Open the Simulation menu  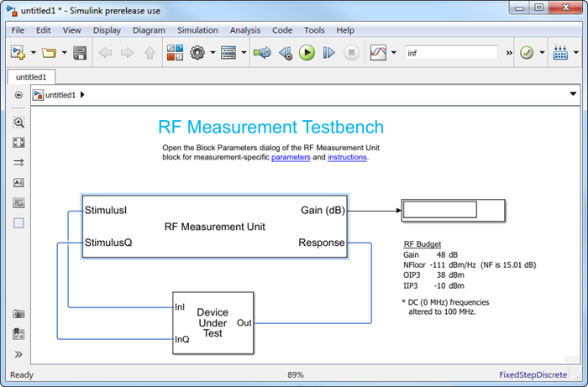pyautogui.click(x=197, y=30)
